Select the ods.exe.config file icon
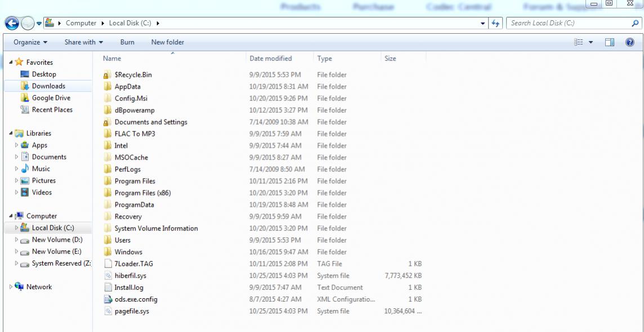 (x=109, y=299)
